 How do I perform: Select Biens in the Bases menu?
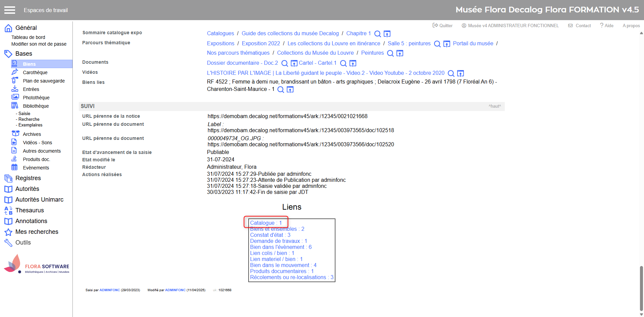(x=29, y=64)
